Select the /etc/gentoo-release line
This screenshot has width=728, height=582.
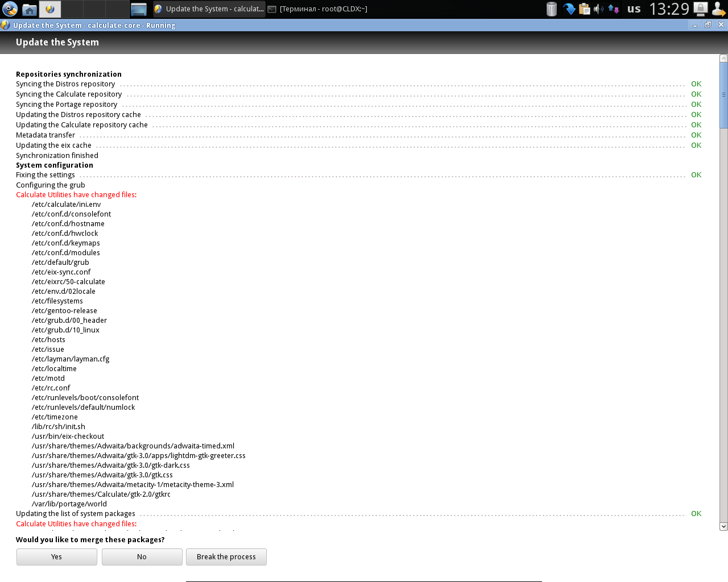pos(64,311)
